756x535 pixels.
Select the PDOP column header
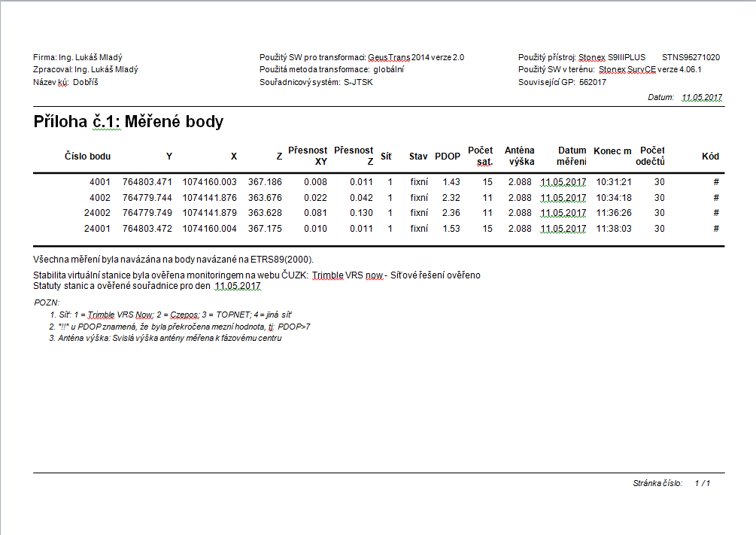tap(448, 157)
